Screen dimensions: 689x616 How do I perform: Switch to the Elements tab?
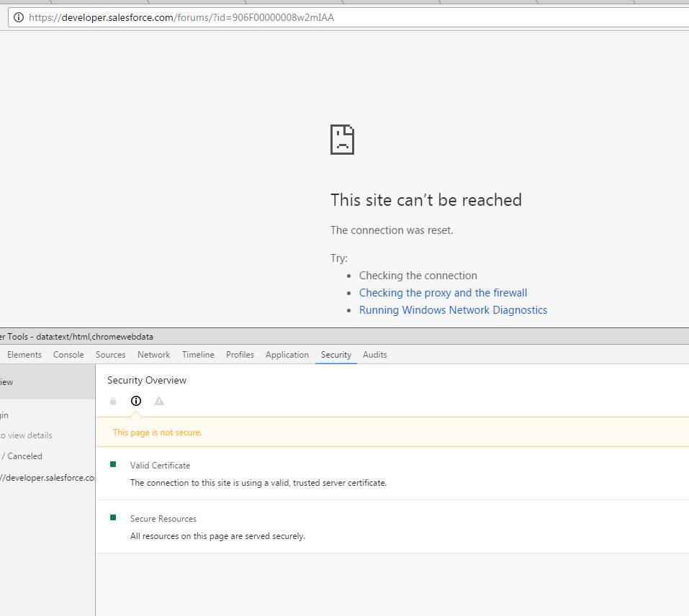click(x=24, y=355)
